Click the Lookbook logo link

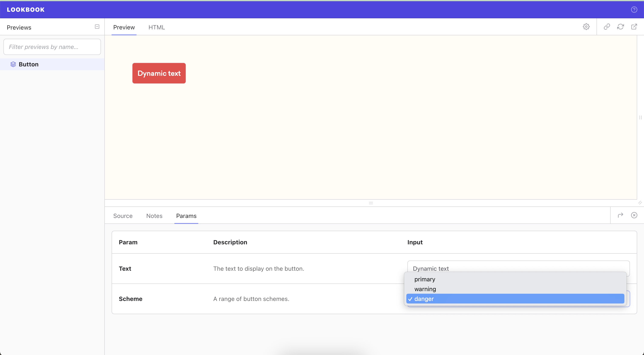(x=26, y=10)
